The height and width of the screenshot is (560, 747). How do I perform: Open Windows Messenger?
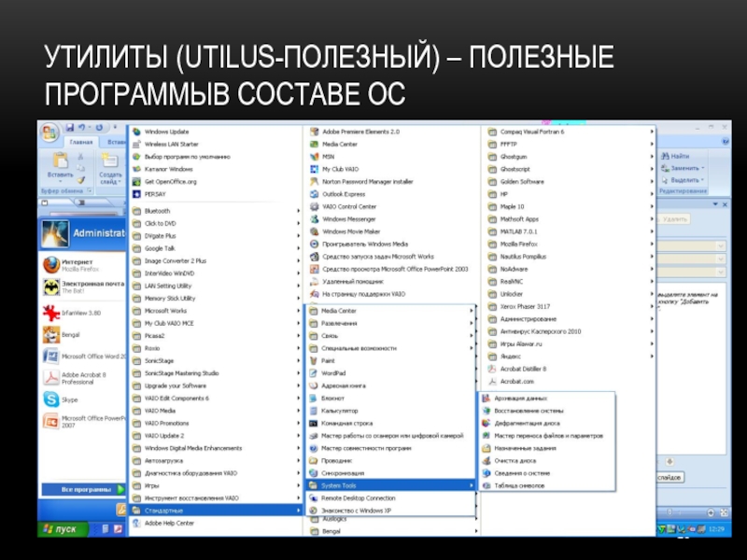pyautogui.click(x=348, y=219)
